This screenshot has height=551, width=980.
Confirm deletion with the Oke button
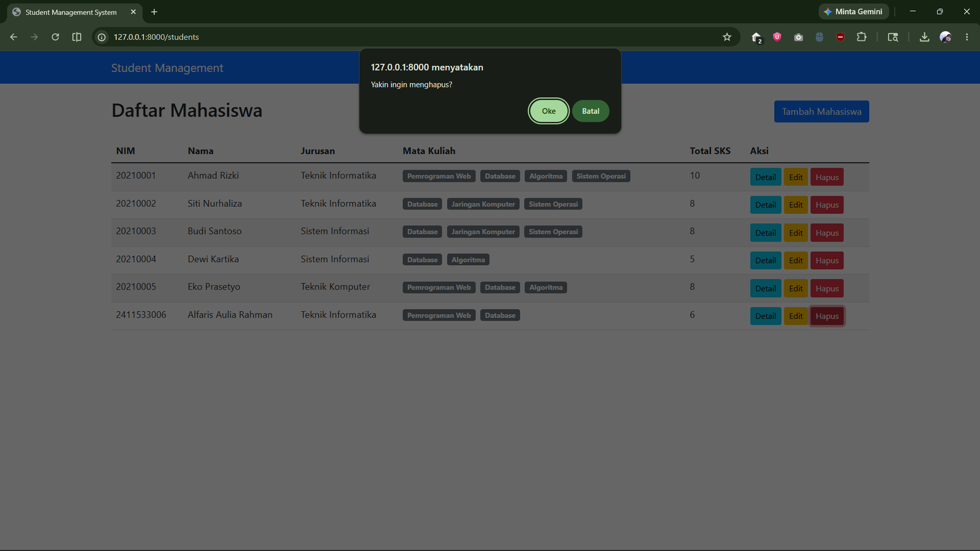[x=549, y=111]
